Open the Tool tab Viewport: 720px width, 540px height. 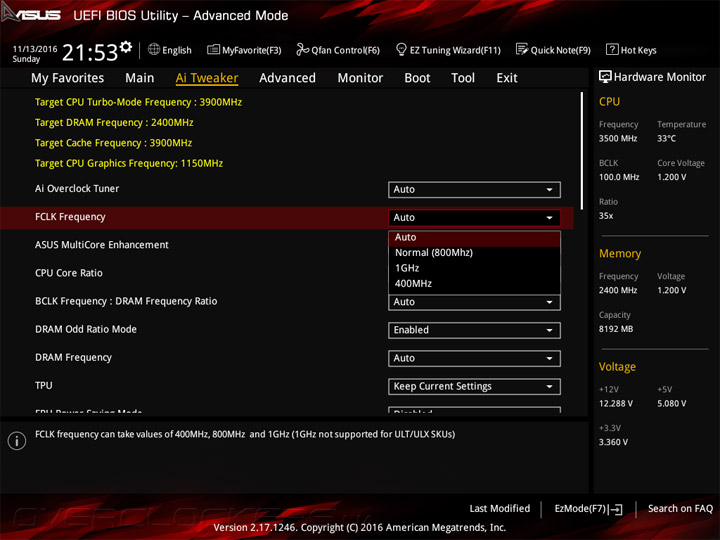click(x=463, y=78)
